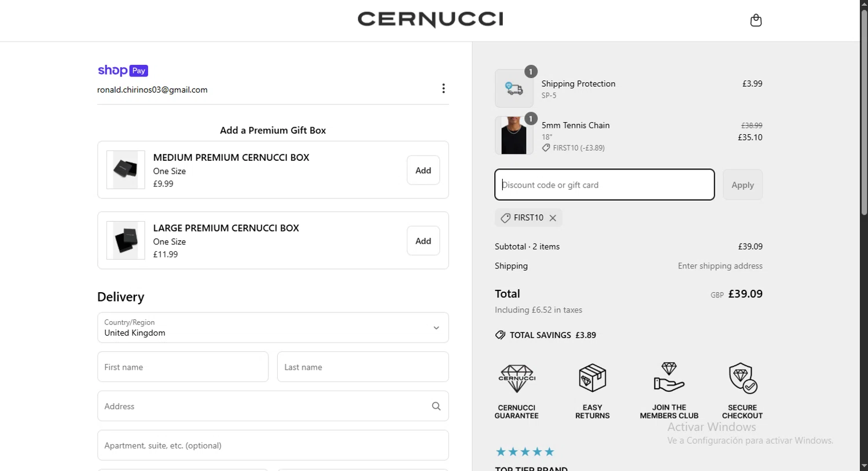The width and height of the screenshot is (868, 471).
Task: Click the Join the Members Club icon
Action: point(669,377)
